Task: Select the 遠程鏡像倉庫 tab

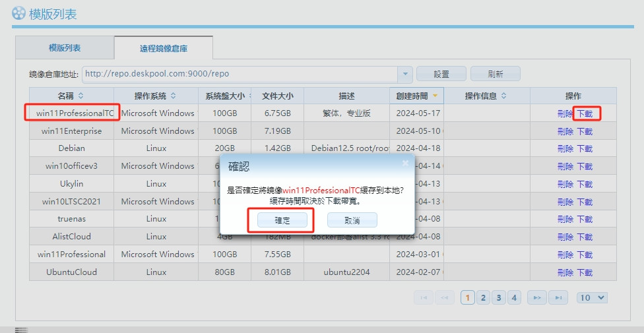Action: 164,48
